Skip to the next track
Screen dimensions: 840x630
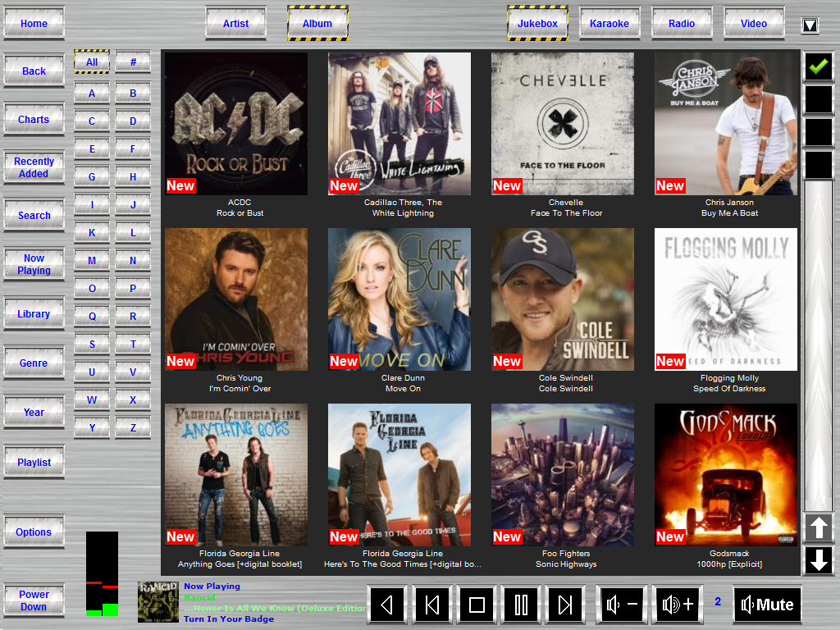pyautogui.click(x=565, y=605)
